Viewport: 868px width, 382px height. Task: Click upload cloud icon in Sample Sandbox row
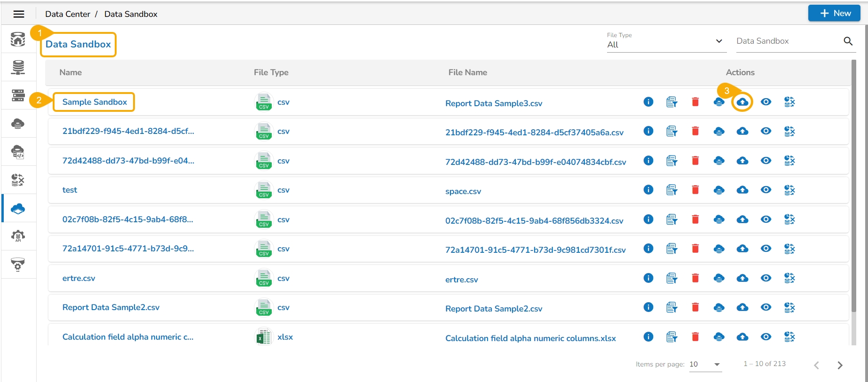click(742, 102)
